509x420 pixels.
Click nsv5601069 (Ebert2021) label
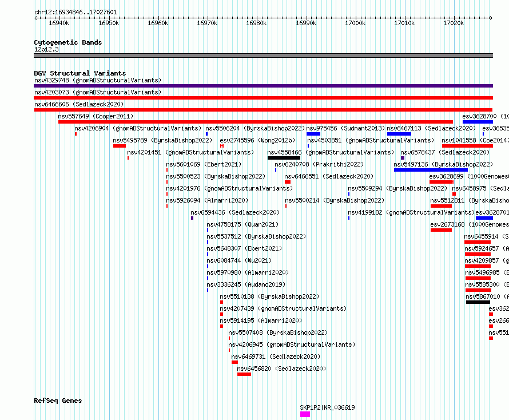click(x=204, y=164)
